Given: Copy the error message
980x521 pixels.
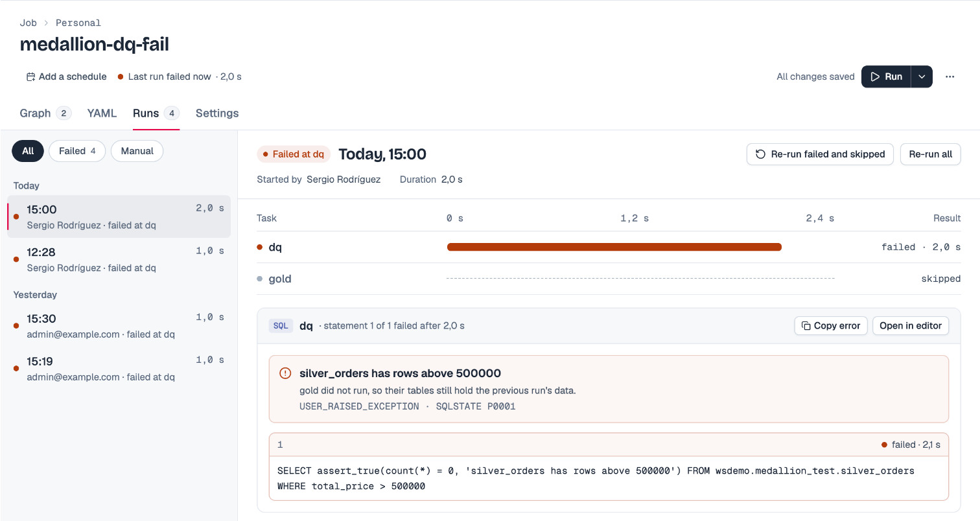Looking at the screenshot, I should (831, 326).
